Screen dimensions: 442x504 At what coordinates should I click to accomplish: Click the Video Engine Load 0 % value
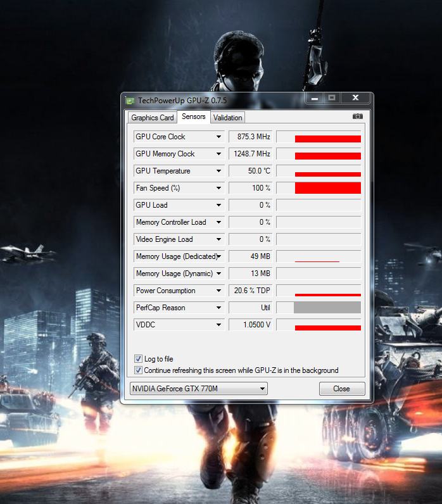click(251, 239)
